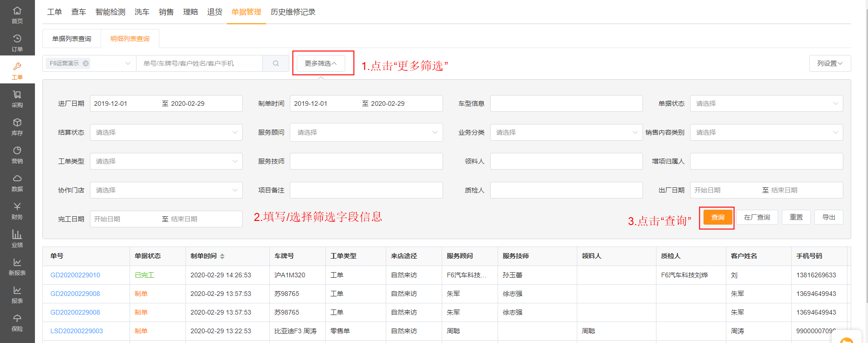Screen dimensions: 868x343
Task: Click the 领料人 input field
Action: click(567, 161)
